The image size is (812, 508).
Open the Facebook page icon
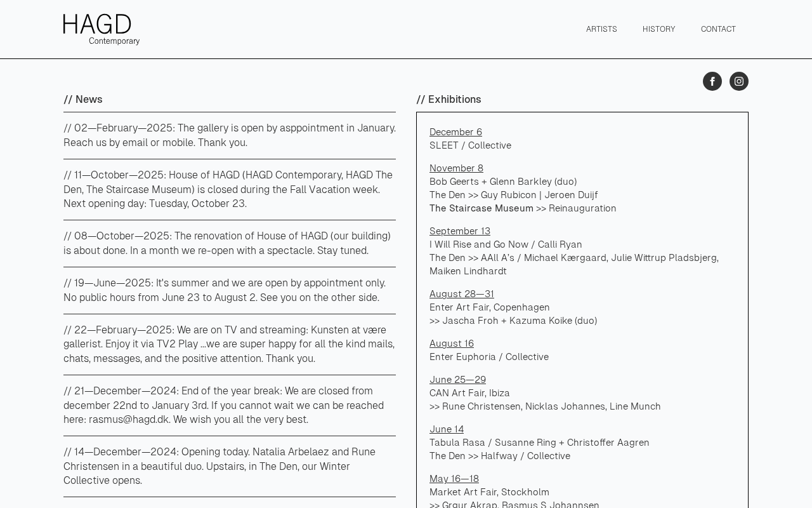(712, 81)
